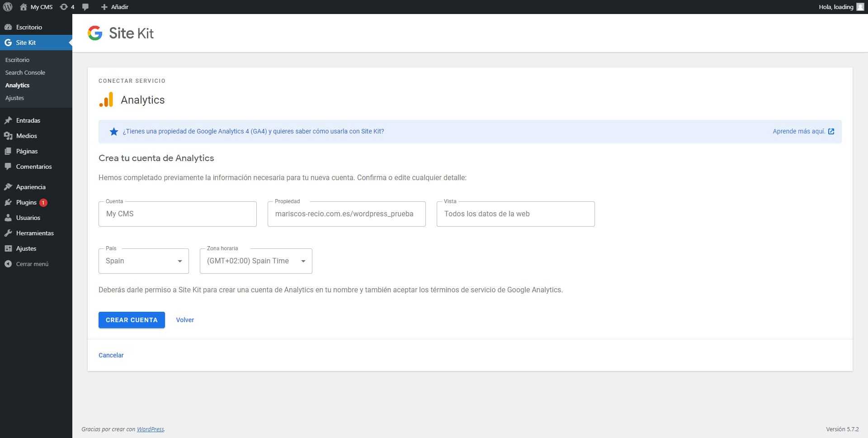
Task: Click the Site Kit Google icon in sidebar
Action: (8, 43)
